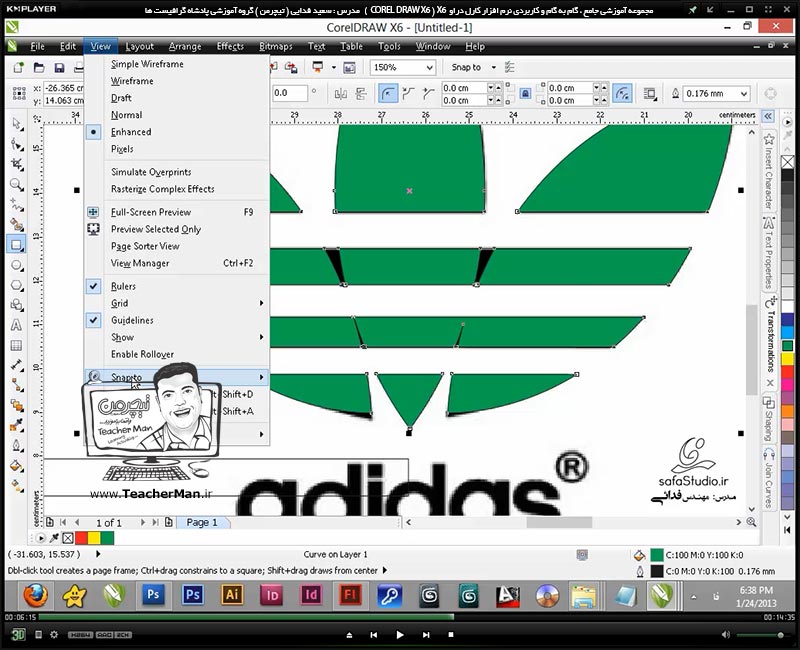Select the Freehand curve tool
The height and width of the screenshot is (650, 800).
pyautogui.click(x=17, y=205)
